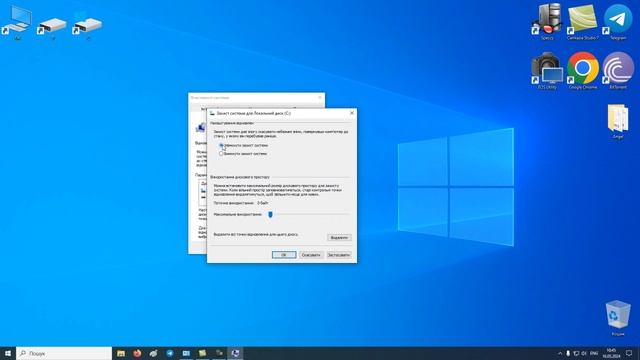This screenshot has width=640, height=360.
Task: Confirm the dialog with OK
Action: 284,255
